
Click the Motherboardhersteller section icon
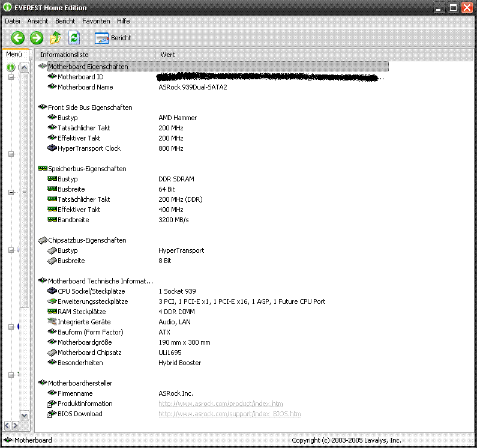42,383
